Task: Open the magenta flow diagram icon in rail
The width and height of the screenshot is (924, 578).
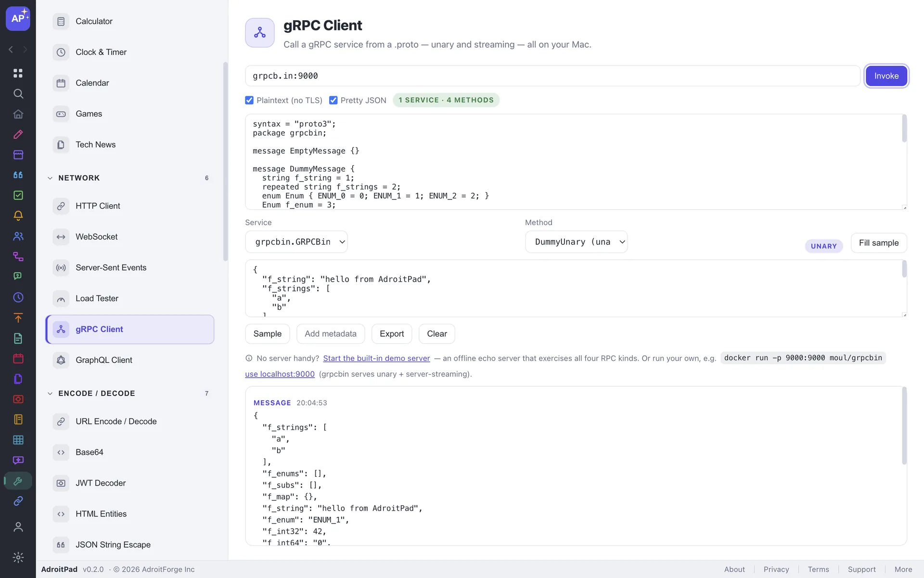Action: coord(18,256)
